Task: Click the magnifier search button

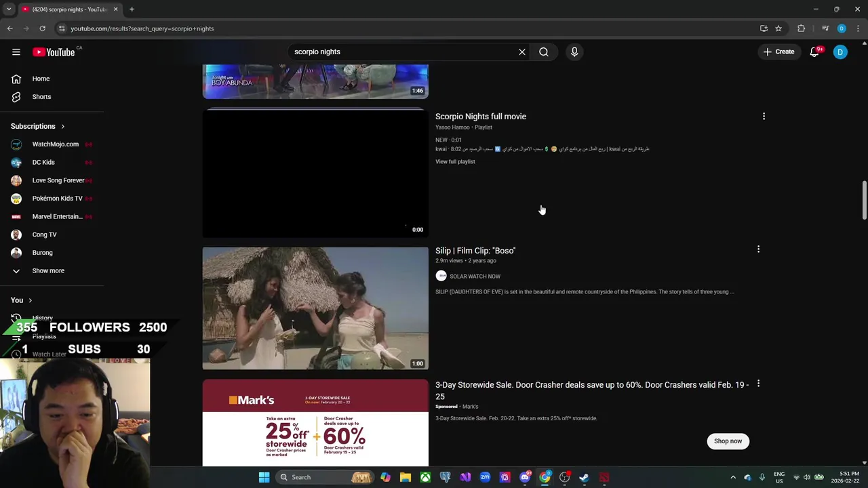Action: coord(544,52)
